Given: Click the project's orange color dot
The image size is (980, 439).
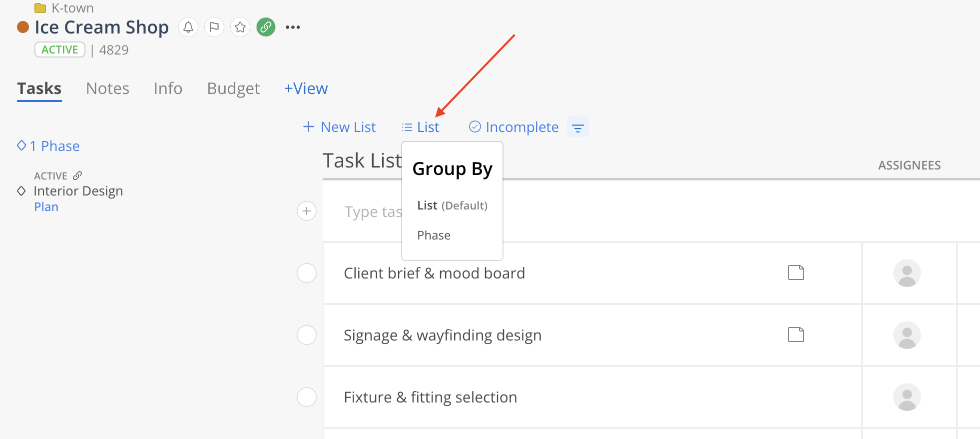Looking at the screenshot, I should coord(23,27).
